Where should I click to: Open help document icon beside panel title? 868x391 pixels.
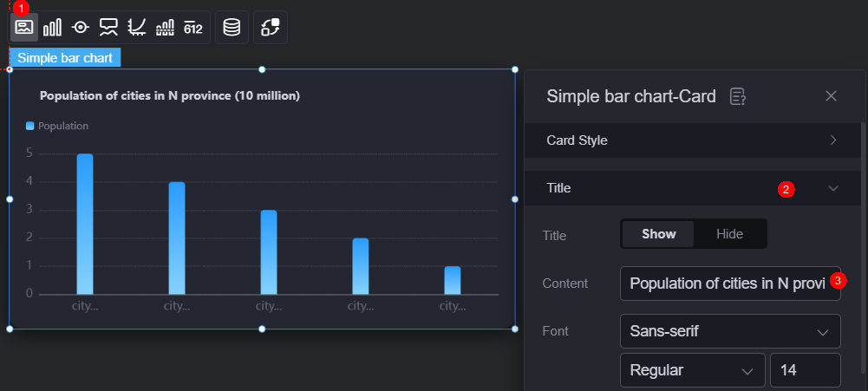(x=737, y=96)
